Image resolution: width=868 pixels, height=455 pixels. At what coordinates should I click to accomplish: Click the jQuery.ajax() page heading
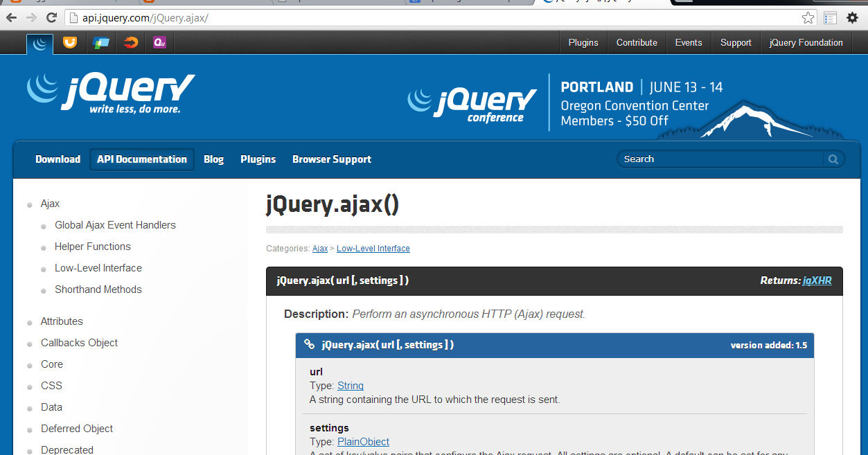(333, 204)
